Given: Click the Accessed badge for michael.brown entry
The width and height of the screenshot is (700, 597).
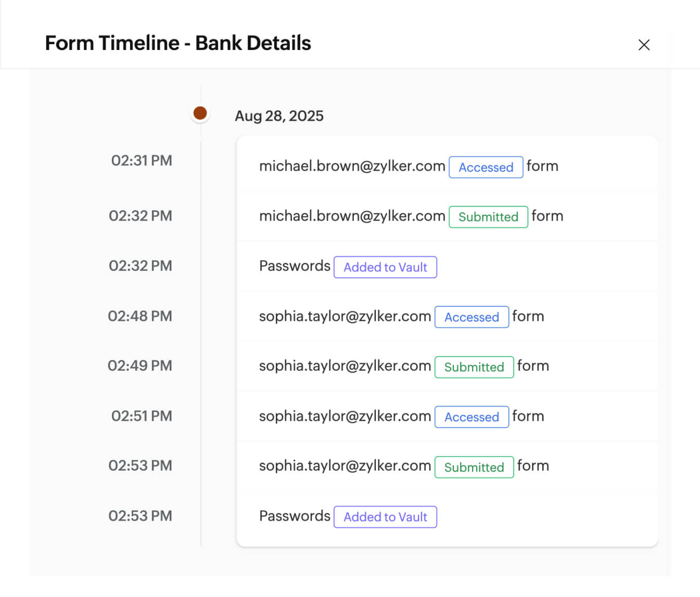Looking at the screenshot, I should coord(486,167).
